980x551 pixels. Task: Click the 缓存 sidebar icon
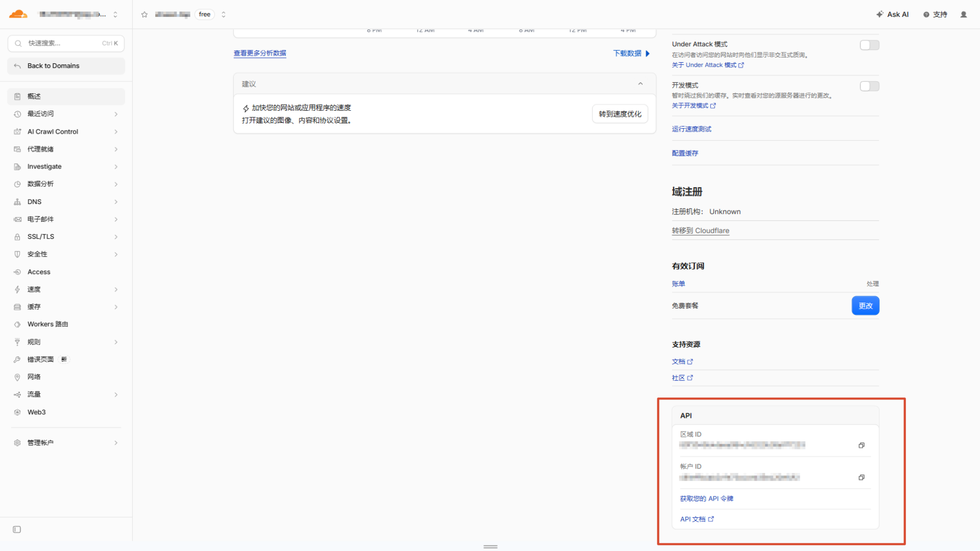click(17, 307)
